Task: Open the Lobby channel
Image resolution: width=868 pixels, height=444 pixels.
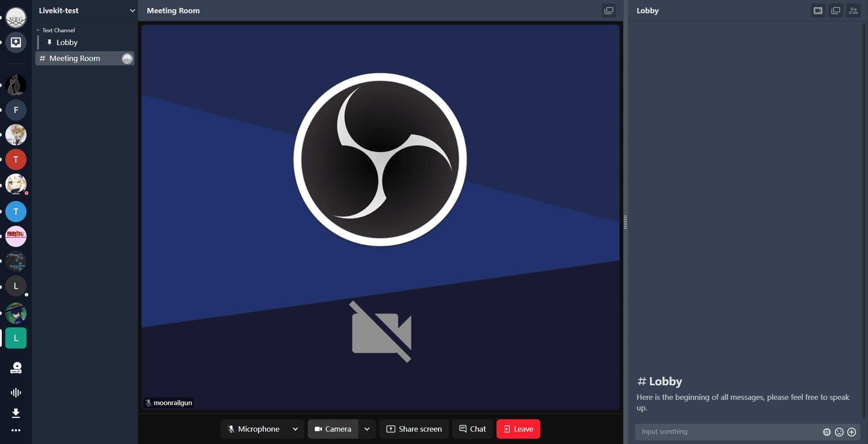Action: (x=86, y=42)
